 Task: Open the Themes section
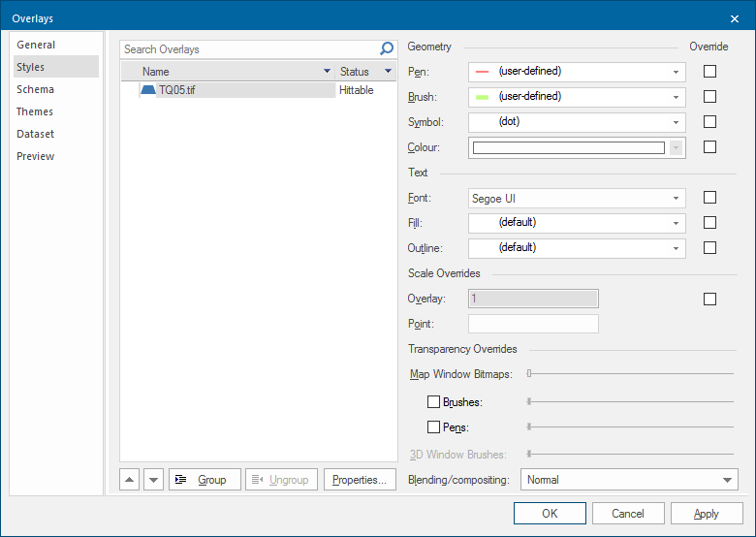(x=35, y=111)
